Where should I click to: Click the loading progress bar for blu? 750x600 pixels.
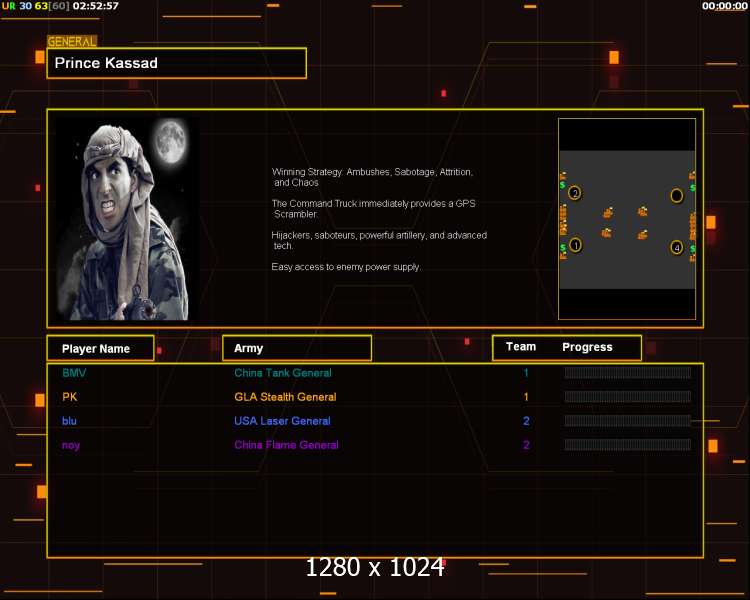coord(628,421)
